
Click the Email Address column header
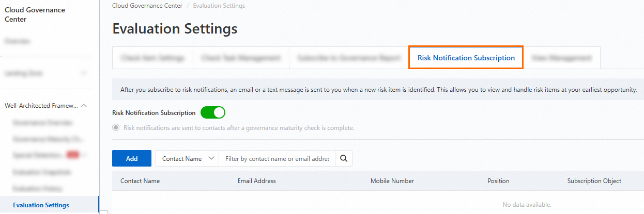point(256,181)
